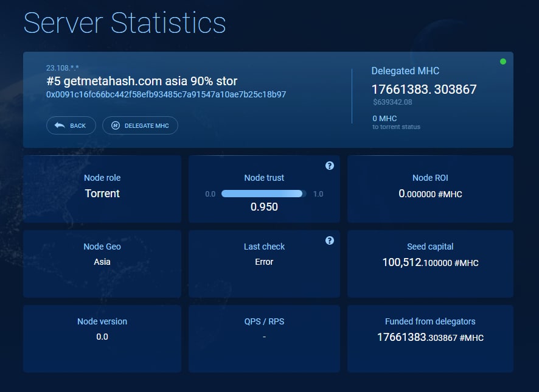This screenshot has width=539, height=392.
Task: Click the MHC coin icon in Delegate button
Action: pyautogui.click(x=116, y=125)
